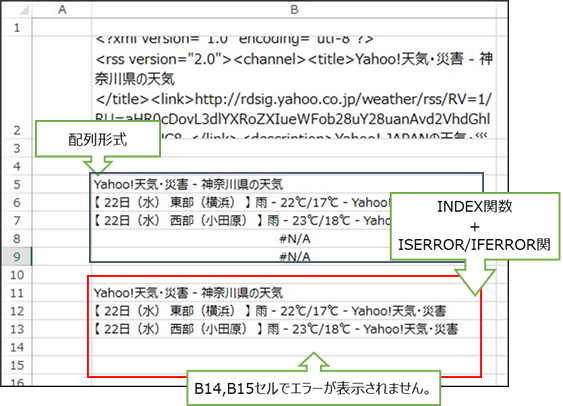Click empty cell B14

click(x=294, y=347)
